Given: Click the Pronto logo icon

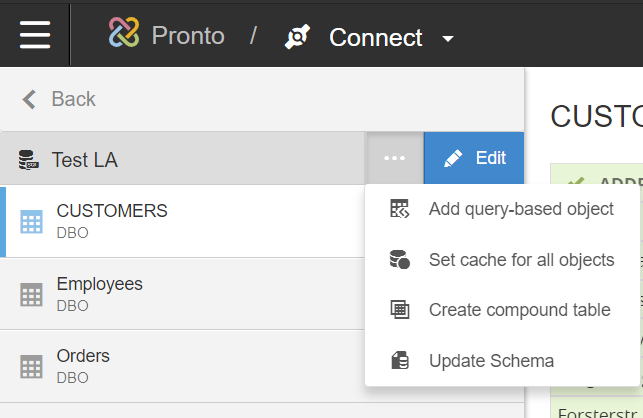Looking at the screenshot, I should [x=125, y=34].
